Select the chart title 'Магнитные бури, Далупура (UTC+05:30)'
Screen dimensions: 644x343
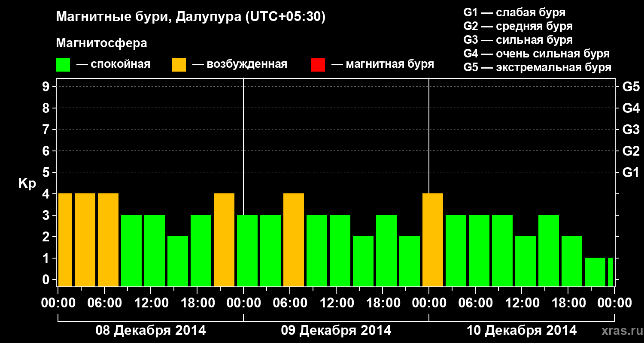(x=191, y=17)
